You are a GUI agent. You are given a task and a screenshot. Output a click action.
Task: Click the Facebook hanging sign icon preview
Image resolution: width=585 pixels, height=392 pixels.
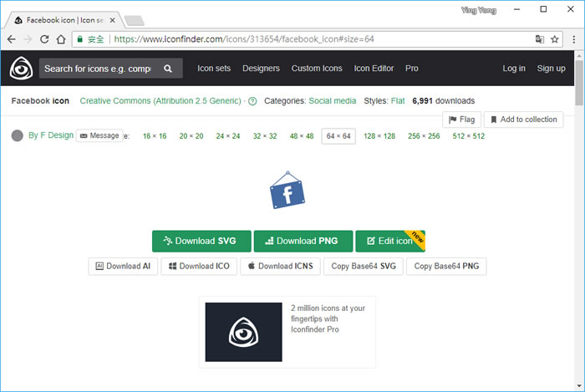[287, 191]
